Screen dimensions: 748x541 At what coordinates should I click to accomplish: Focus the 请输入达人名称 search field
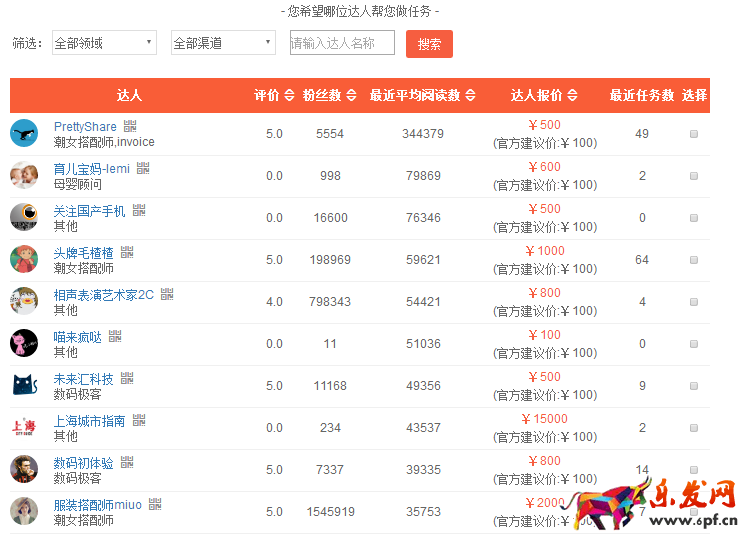click(341, 43)
